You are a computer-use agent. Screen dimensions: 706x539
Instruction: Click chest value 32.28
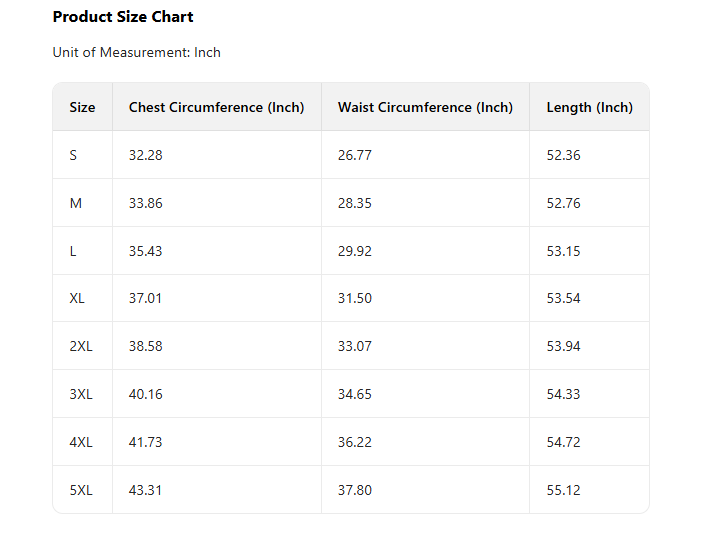click(x=145, y=155)
